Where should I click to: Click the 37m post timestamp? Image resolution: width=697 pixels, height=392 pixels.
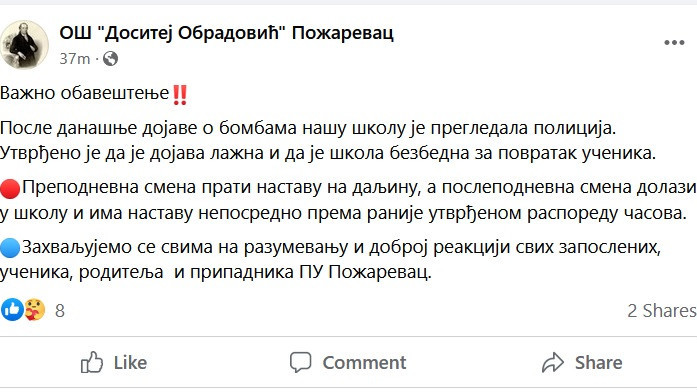75,59
